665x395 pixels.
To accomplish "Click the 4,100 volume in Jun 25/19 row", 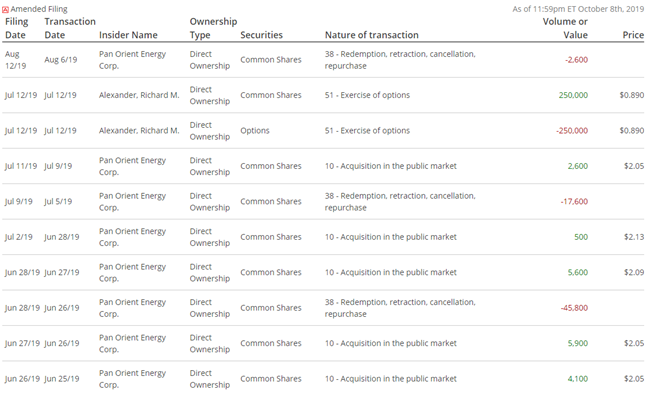I will click(x=578, y=378).
